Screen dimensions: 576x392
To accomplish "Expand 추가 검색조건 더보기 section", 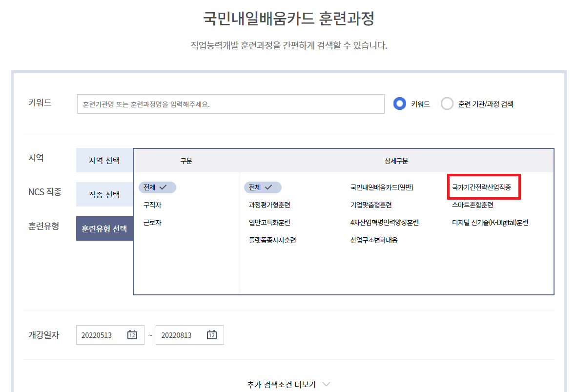I will (288, 384).
